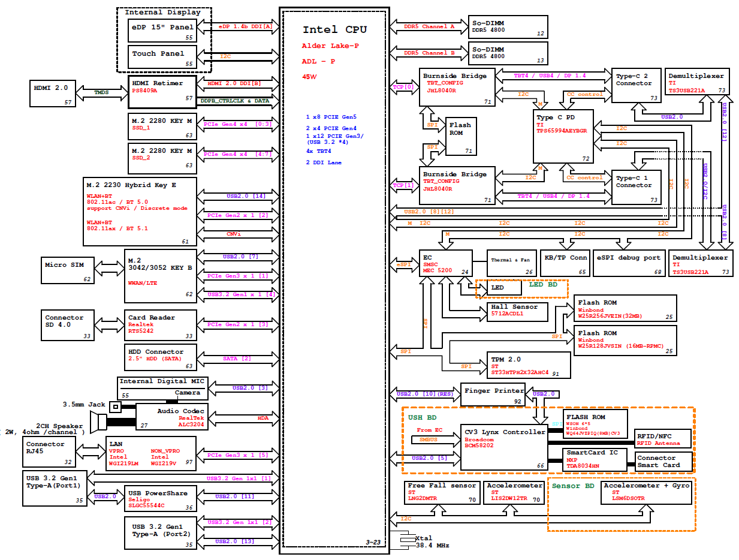Select the Finger Printer block

(x=493, y=396)
